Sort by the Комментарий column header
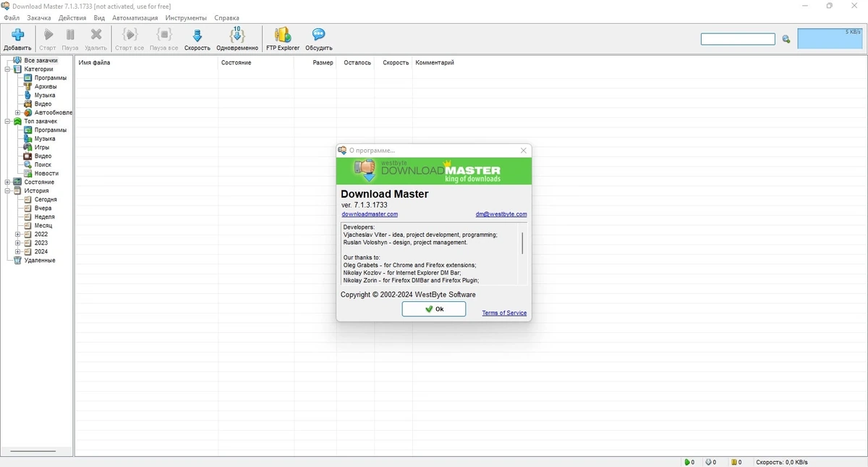This screenshot has width=868, height=467. 435,63
